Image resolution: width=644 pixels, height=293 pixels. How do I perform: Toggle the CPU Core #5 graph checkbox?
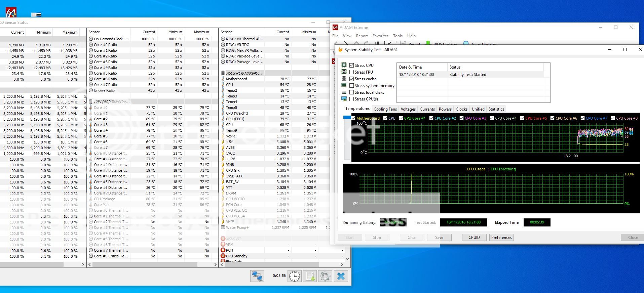pyautogui.click(x=522, y=118)
